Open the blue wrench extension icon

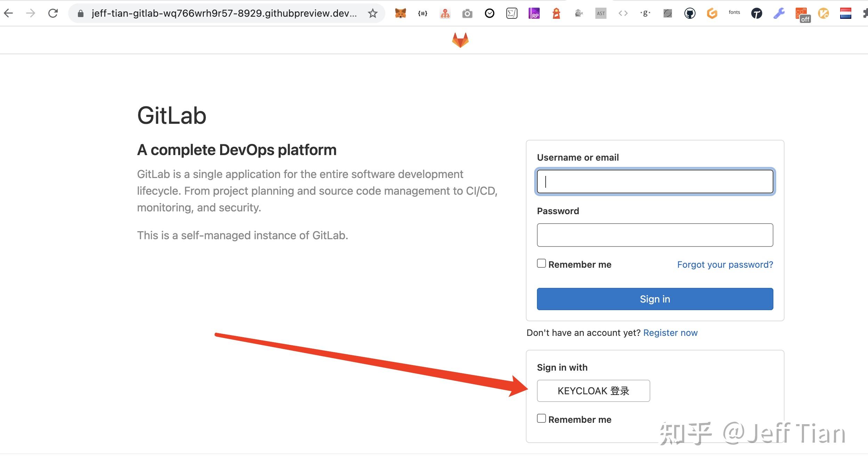tap(779, 14)
